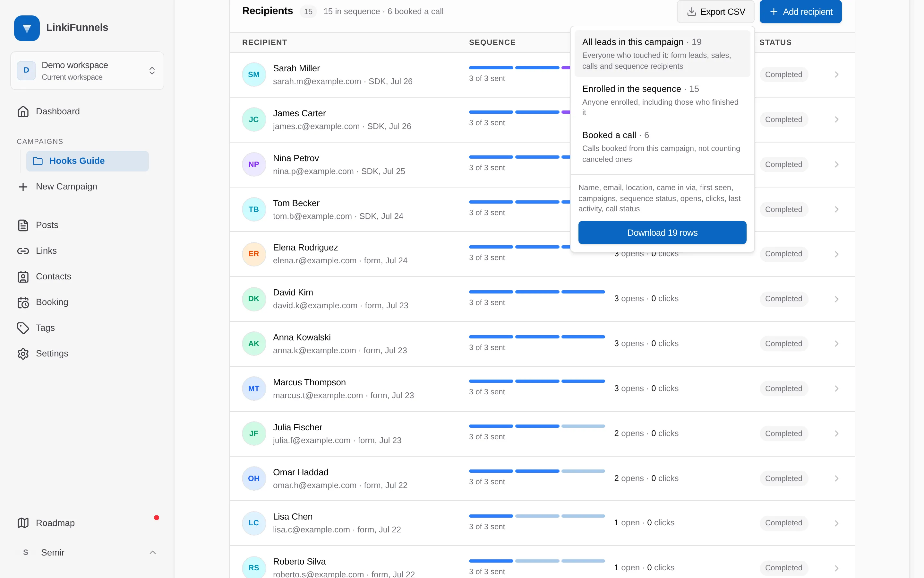Click Download 19 rows button
Image resolution: width=924 pixels, height=578 pixels.
tap(663, 232)
